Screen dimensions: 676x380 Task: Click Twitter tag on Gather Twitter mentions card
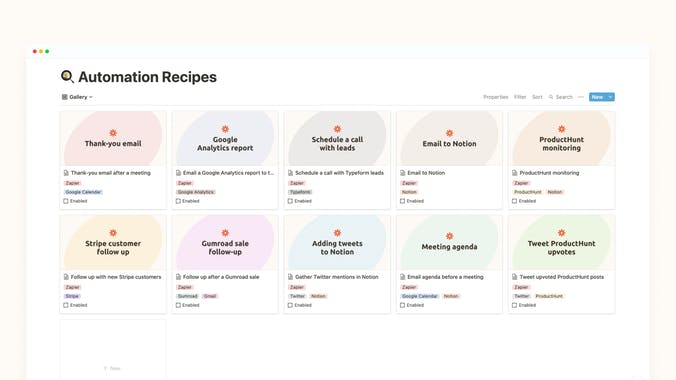click(297, 296)
